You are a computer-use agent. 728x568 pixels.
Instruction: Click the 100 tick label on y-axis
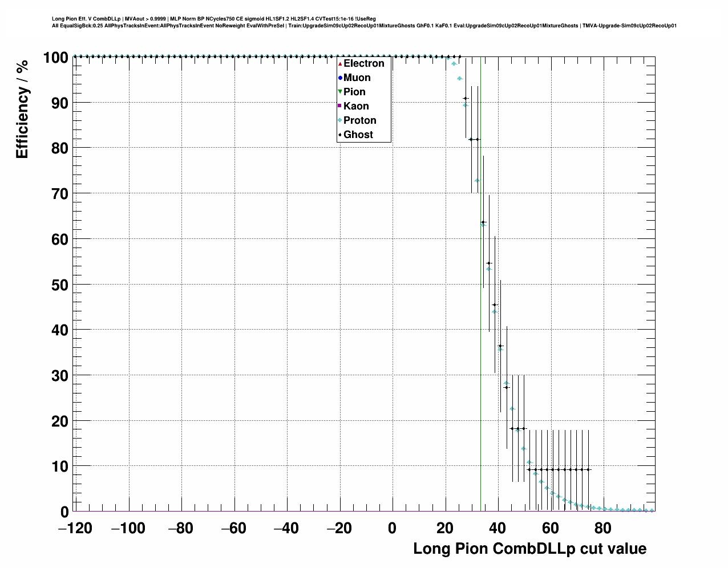click(55, 58)
